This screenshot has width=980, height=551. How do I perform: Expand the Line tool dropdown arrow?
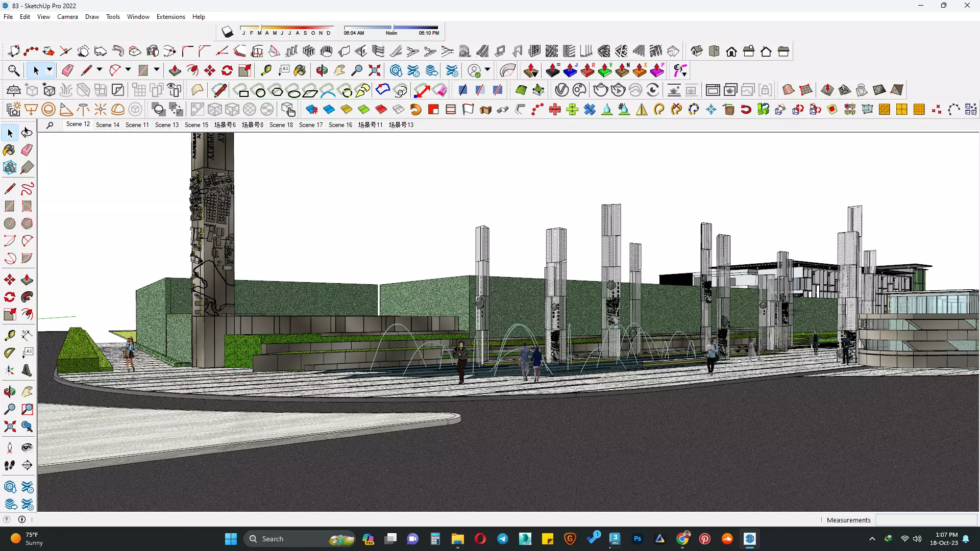[x=100, y=70]
